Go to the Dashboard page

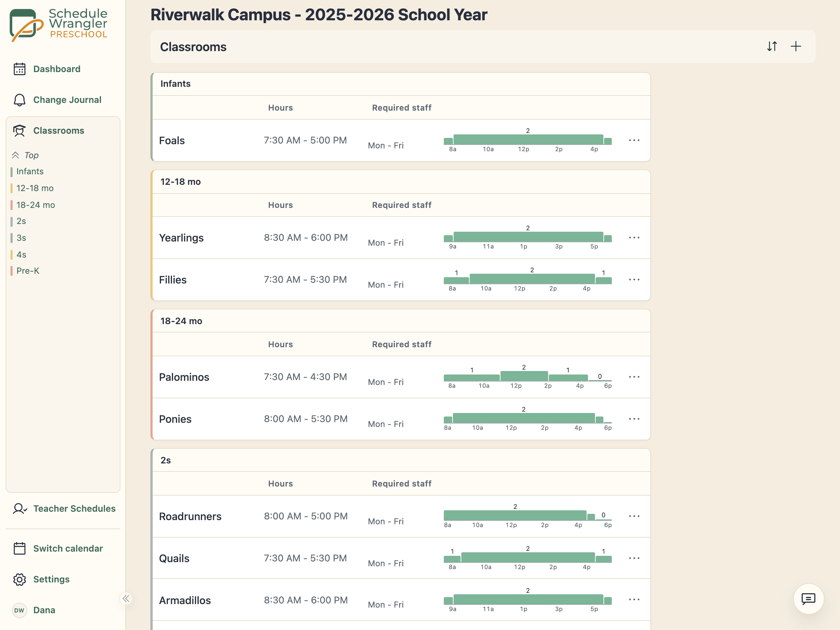[57, 69]
